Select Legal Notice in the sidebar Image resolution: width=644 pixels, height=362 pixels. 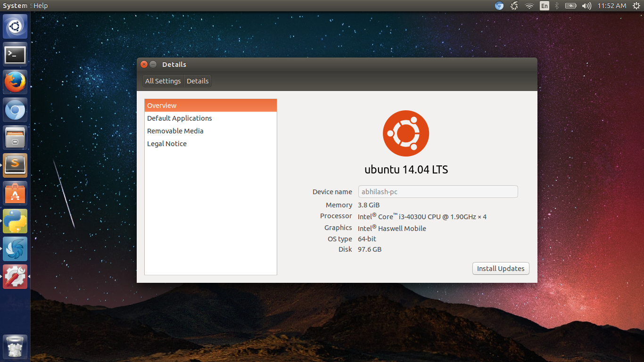pos(211,144)
